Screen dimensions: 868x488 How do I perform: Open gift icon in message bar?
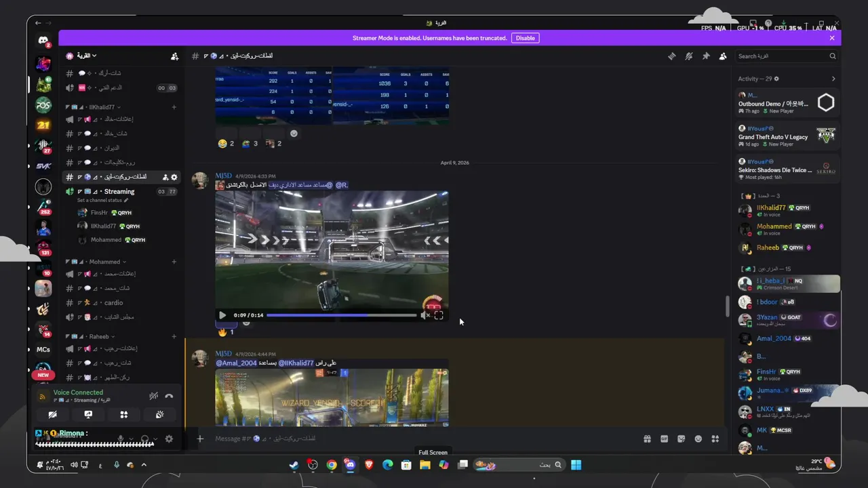pos(647,439)
